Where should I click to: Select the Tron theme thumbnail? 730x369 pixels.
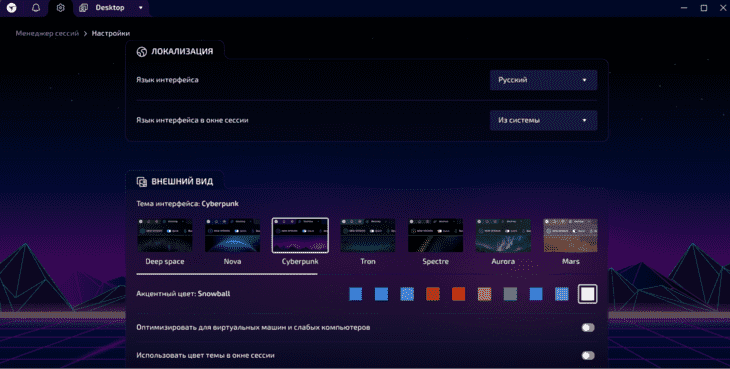pyautogui.click(x=368, y=235)
